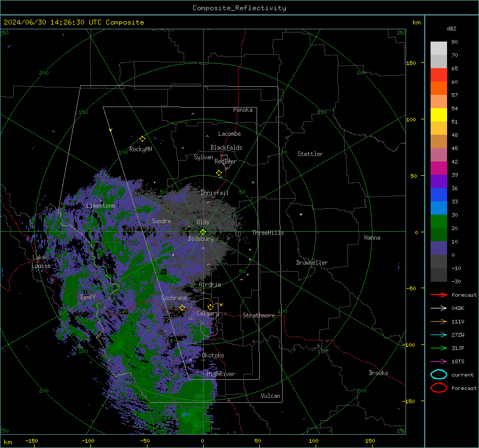Pick the orange 60 dBZ legend swatch
Image resolution: width=479 pixels, height=448 pixels.
(x=439, y=88)
